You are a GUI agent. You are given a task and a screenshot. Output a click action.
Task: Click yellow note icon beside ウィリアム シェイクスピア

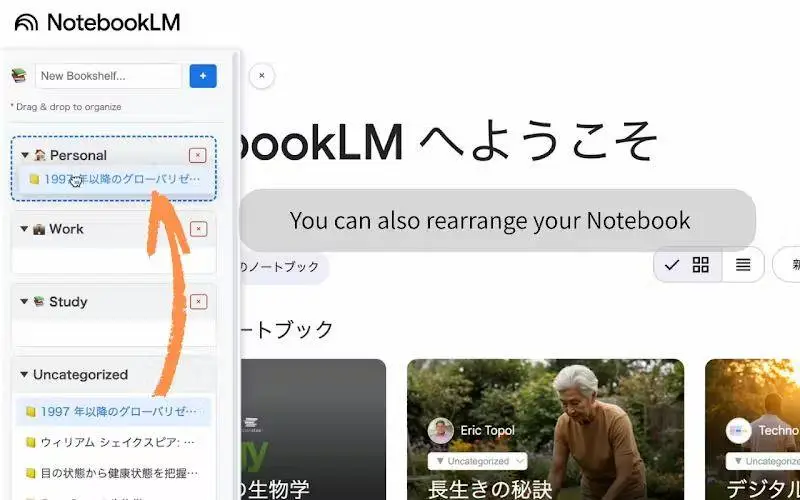point(31,442)
